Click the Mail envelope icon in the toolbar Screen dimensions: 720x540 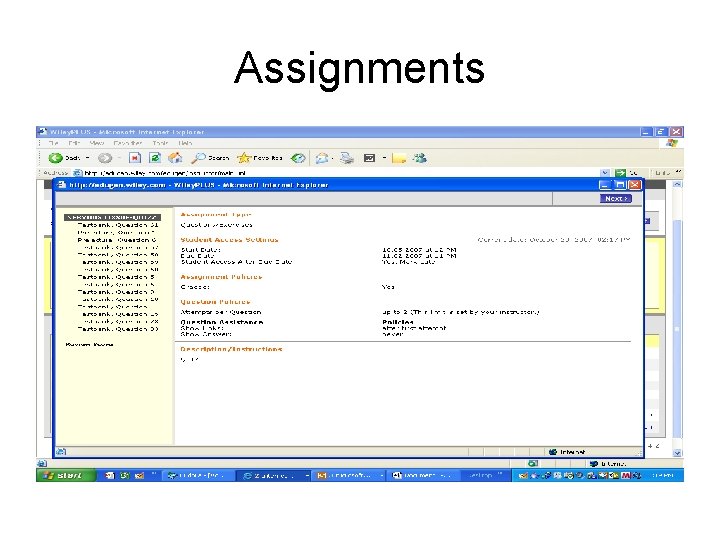[x=322, y=158]
